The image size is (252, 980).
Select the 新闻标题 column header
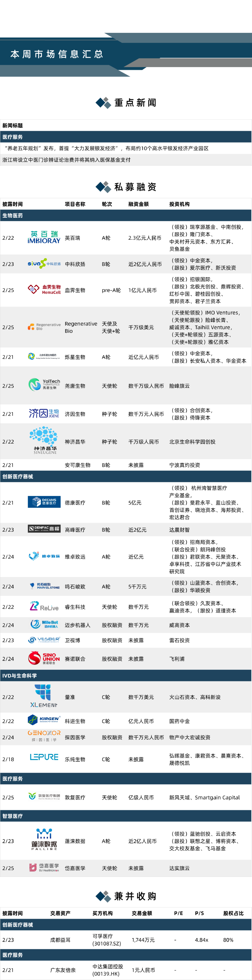tap(13, 125)
